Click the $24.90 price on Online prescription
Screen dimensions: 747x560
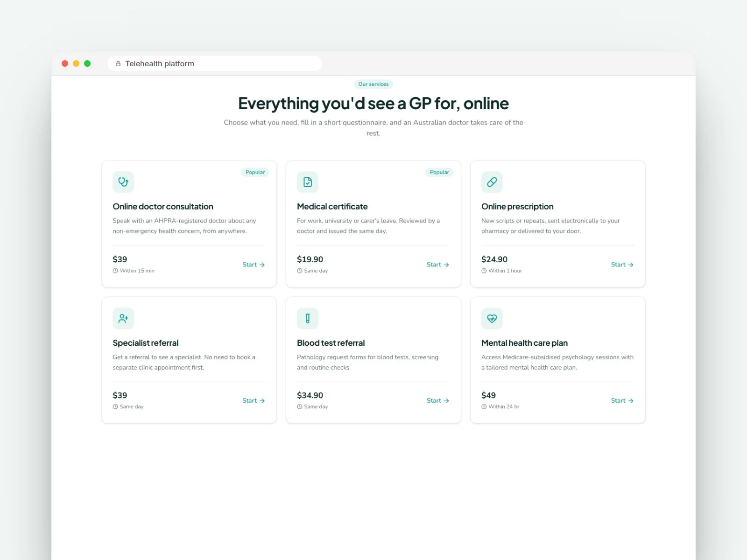pos(494,259)
